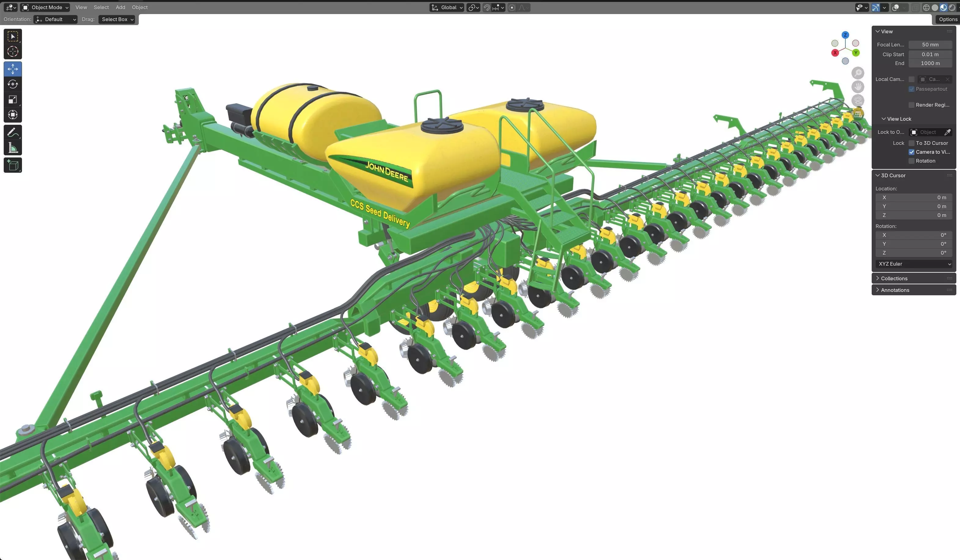Activate the 3D Cursor tool
This screenshot has height=560, width=960.
tap(13, 51)
